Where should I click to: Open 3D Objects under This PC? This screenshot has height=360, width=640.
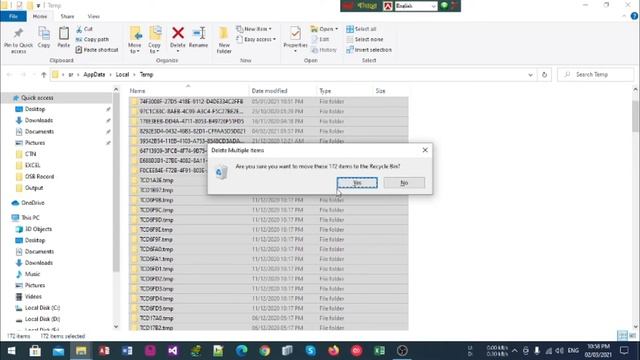point(38,229)
